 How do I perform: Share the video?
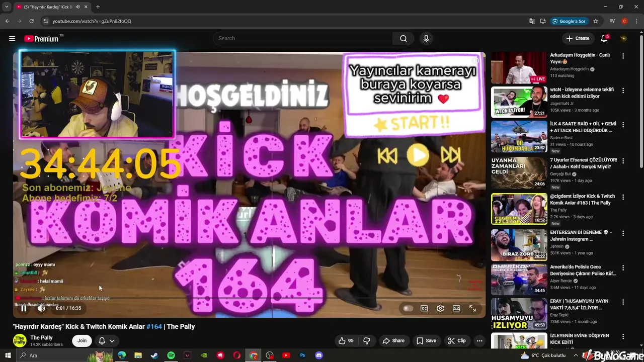click(x=393, y=341)
